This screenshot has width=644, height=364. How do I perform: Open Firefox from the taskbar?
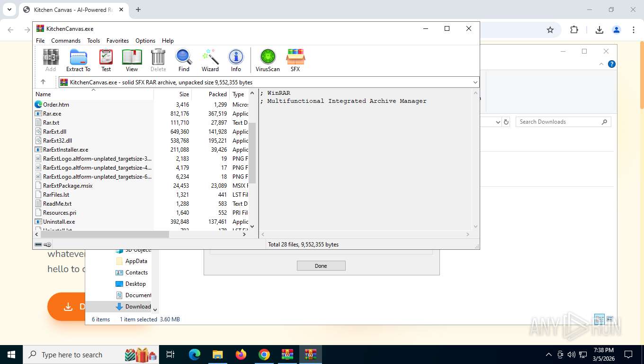[241, 355]
